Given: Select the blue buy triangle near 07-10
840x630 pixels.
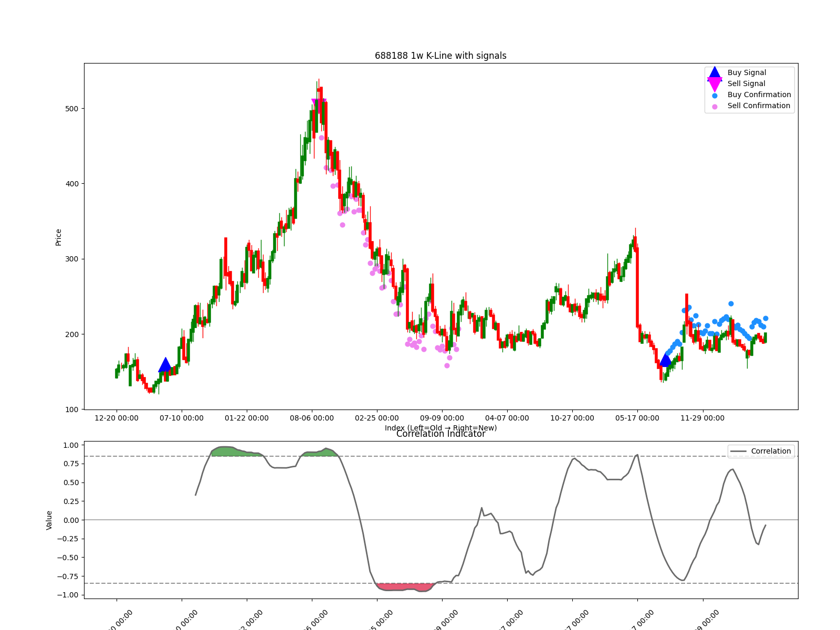Looking at the screenshot, I should [165, 365].
